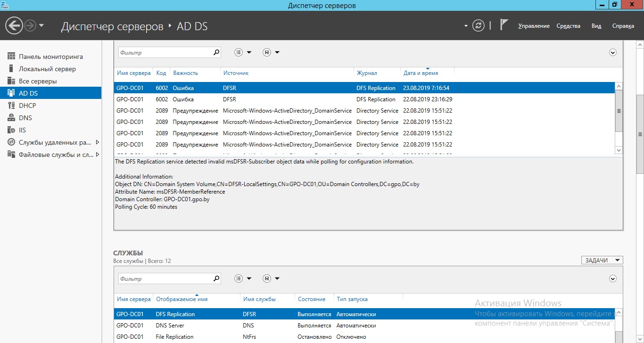This screenshot has width=644, height=343.
Task: Open the Управление menu
Action: pos(534,26)
